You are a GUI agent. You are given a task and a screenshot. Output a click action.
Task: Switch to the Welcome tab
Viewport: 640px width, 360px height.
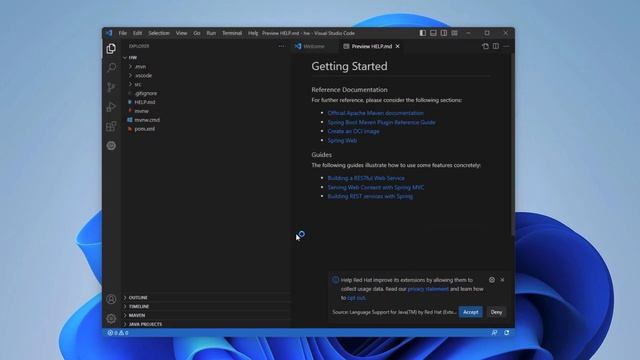point(313,47)
